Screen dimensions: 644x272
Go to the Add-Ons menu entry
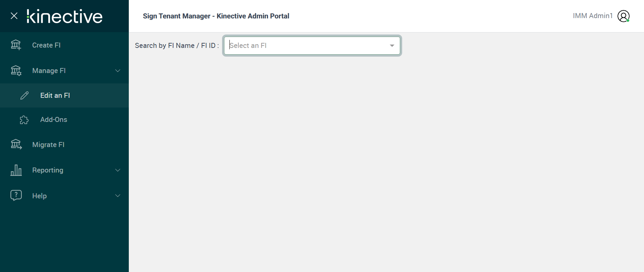coord(54,120)
